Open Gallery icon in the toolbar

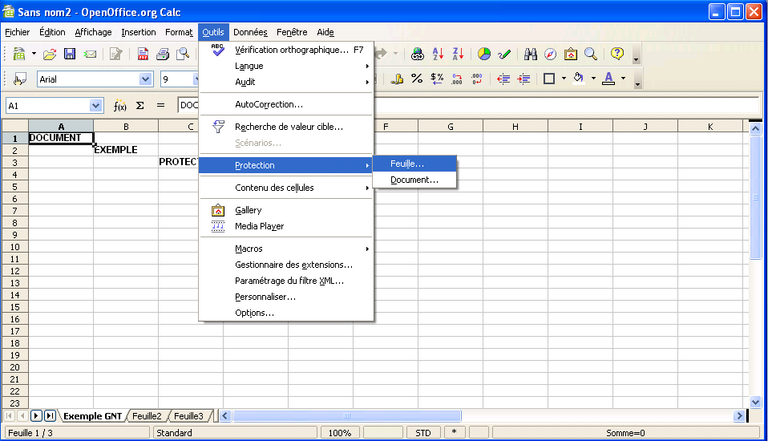coord(571,54)
